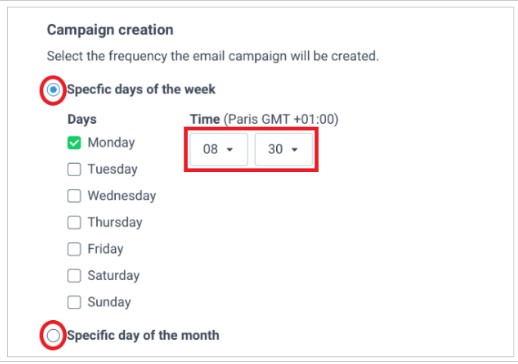Check the Tuesday checkbox
Image resolution: width=518 pixels, height=364 pixels.
point(74,169)
